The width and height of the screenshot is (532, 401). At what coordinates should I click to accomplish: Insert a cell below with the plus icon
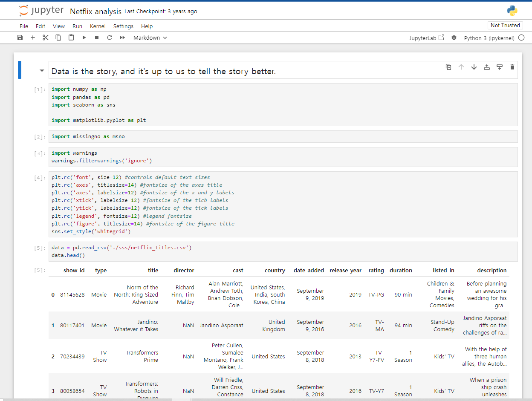point(33,38)
